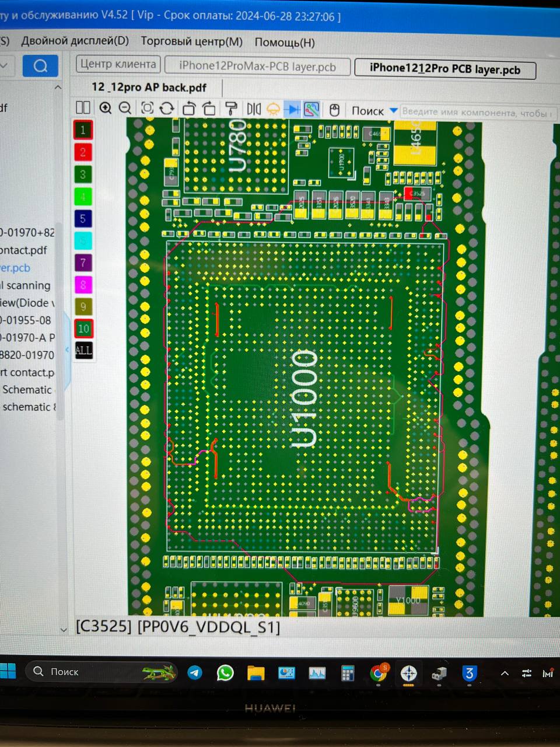The width and height of the screenshot is (560, 747).
Task: Zoom in on the PCB view
Action: 105,108
